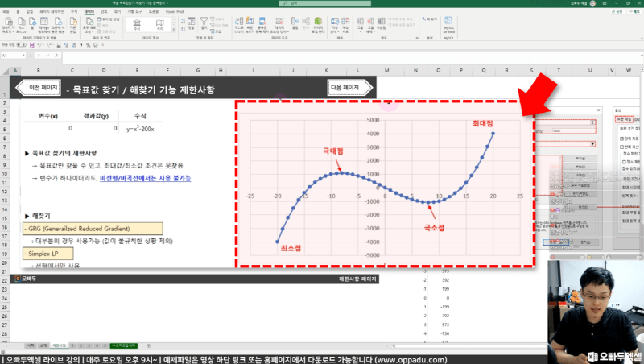Image resolution: width=644 pixels, height=364 pixels.
Task: Switch to the Formulas (수식) tab
Action: pyautogui.click(x=73, y=11)
